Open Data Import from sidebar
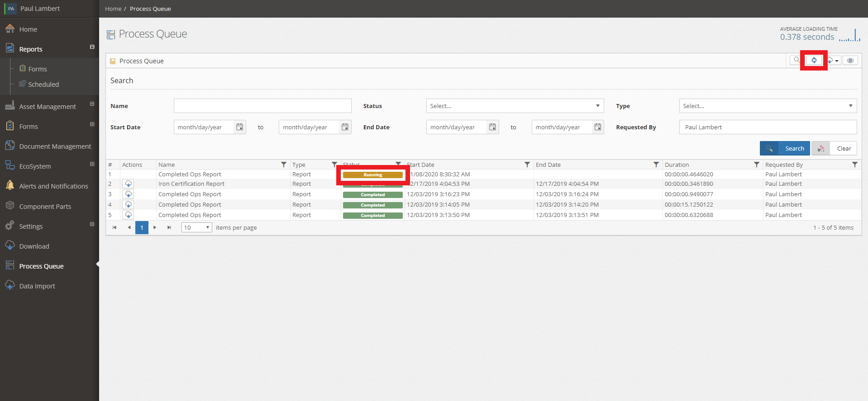The image size is (868, 401). [x=37, y=286]
